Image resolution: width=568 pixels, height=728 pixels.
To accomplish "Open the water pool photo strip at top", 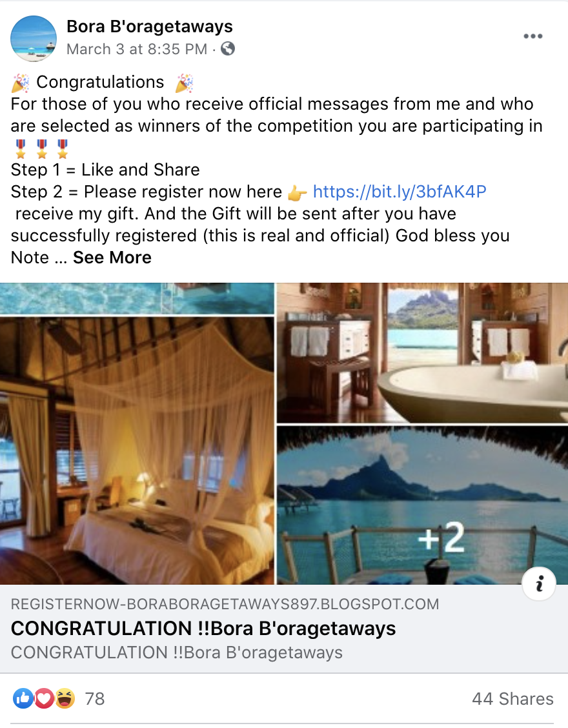I will [x=137, y=298].
